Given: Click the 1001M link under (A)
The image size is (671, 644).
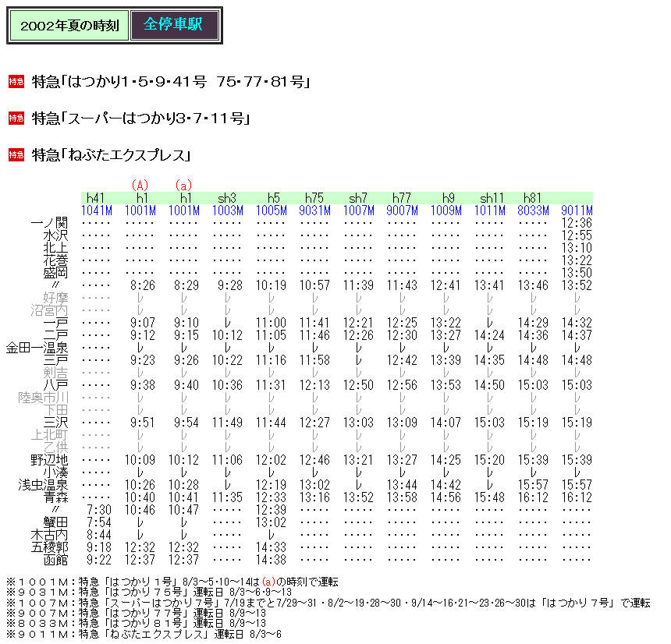Looking at the screenshot, I should point(140,211).
